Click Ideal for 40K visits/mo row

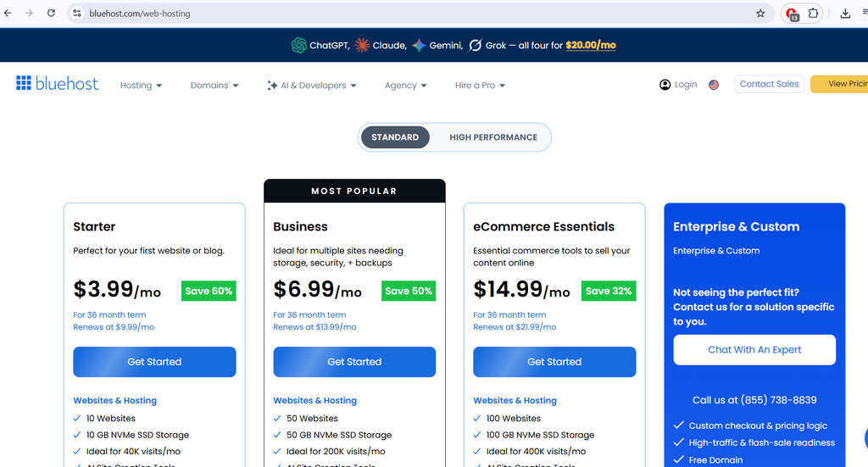click(127, 452)
